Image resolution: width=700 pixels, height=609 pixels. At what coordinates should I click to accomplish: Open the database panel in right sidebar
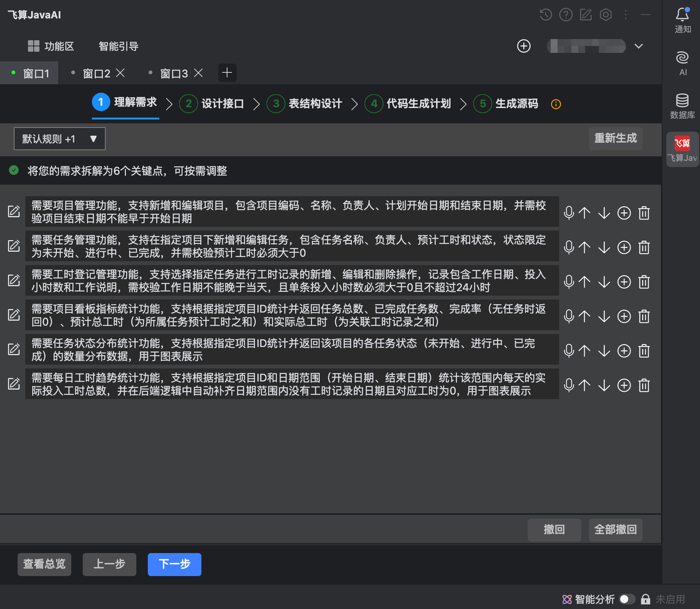tap(682, 106)
